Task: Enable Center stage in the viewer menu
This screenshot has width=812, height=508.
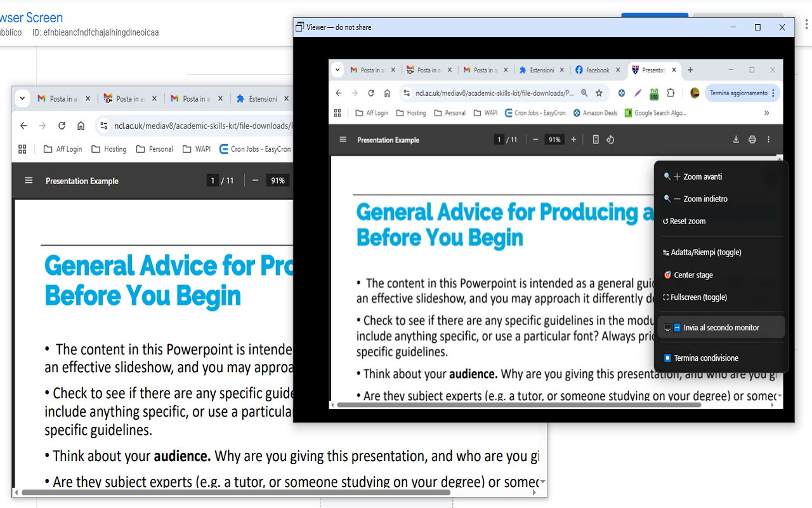Action: [693, 274]
